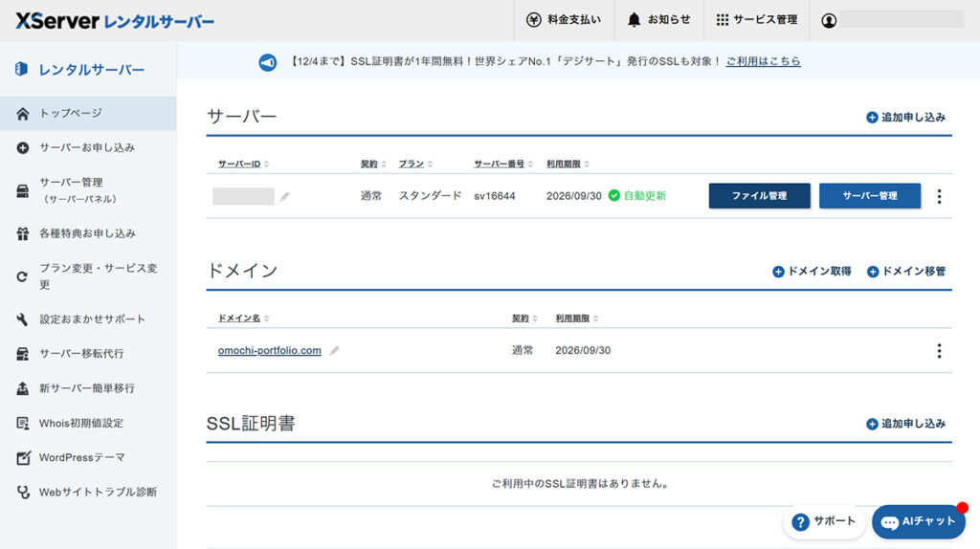
Task: Sort the table by サーバーID column
Action: pyautogui.click(x=243, y=165)
